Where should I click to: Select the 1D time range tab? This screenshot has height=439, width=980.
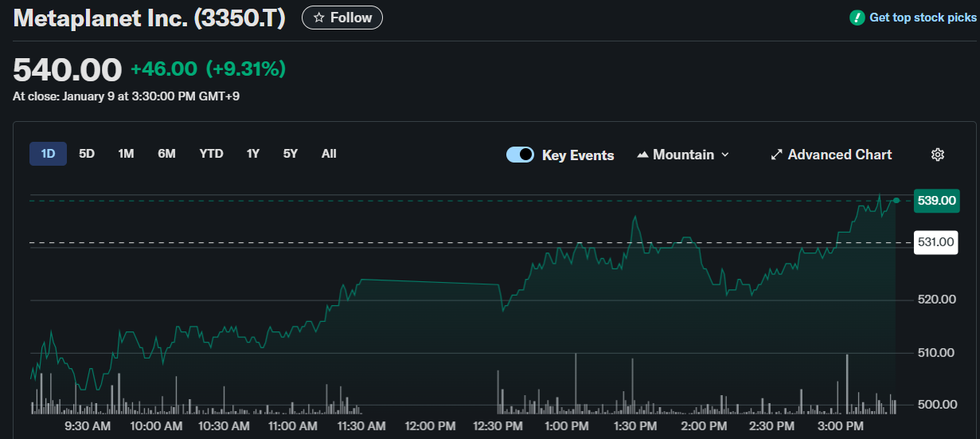48,154
